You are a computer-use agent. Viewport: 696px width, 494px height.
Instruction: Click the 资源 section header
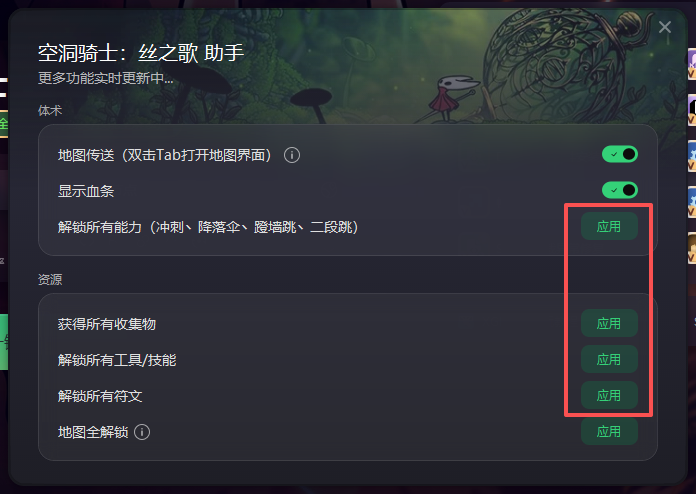click(50, 280)
